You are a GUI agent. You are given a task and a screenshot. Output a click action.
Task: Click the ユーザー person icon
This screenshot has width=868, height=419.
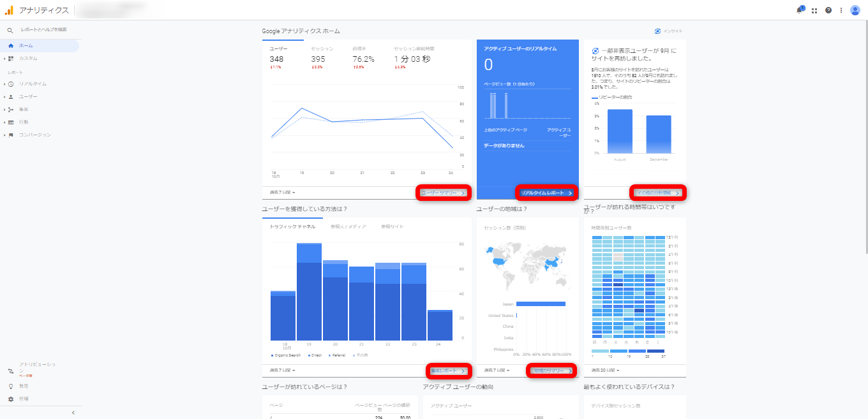click(x=11, y=96)
